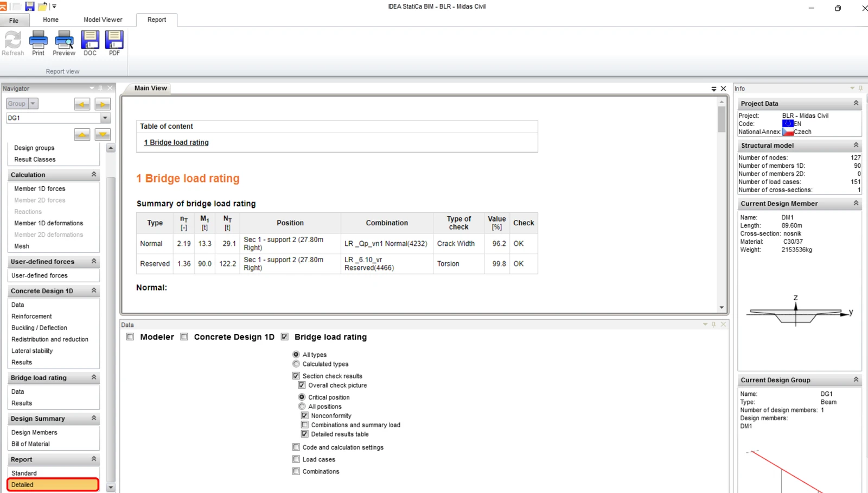Toggle Section check results checkbox

click(x=296, y=376)
